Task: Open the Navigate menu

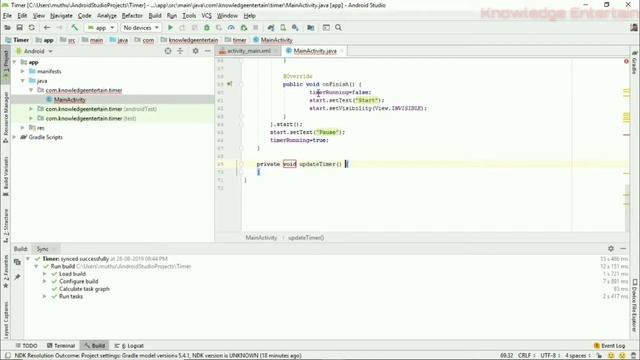Action: click(x=61, y=16)
